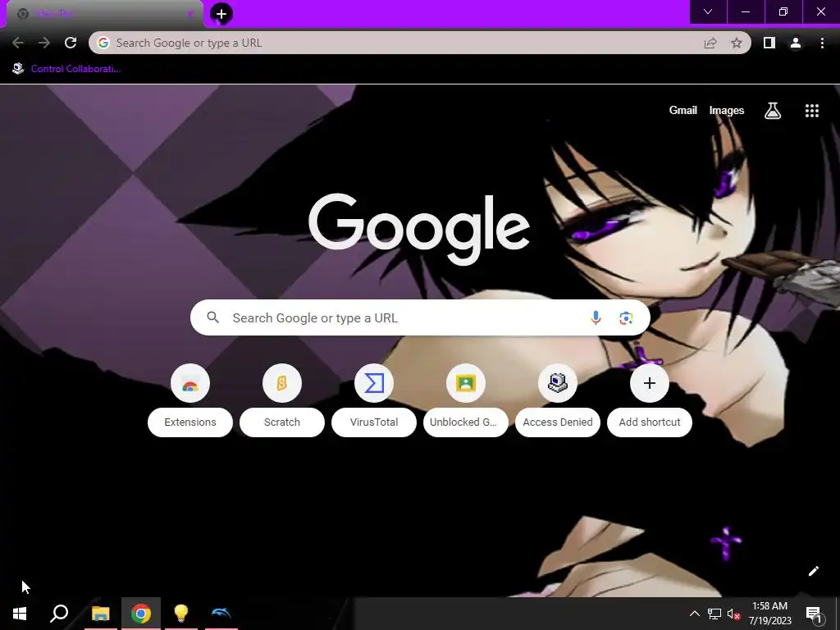The height and width of the screenshot is (630, 840).
Task: Switch to Chrome in the taskbar
Action: click(141, 614)
